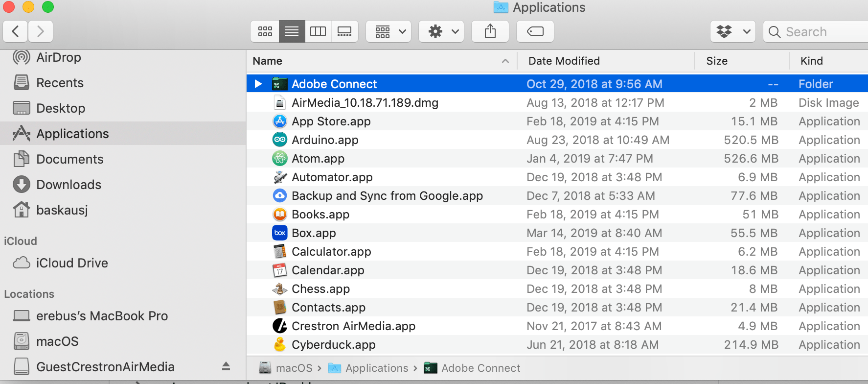
Task: Click the Edit Tags button
Action: [535, 32]
